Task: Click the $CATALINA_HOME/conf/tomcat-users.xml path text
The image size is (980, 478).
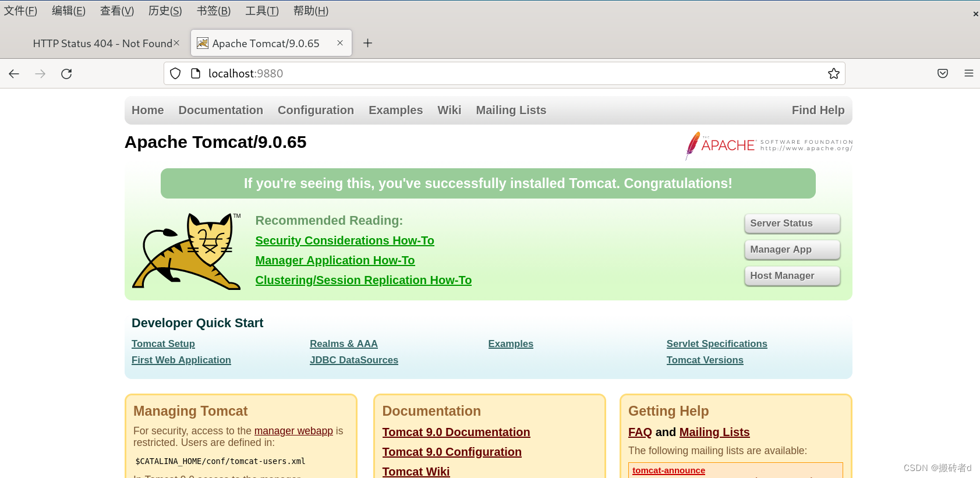Action: tap(220, 461)
